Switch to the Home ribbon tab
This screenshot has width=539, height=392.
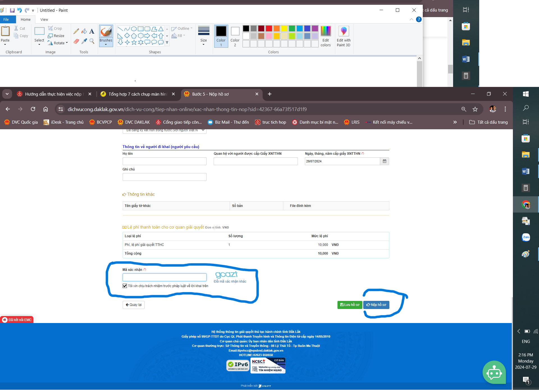(x=26, y=19)
